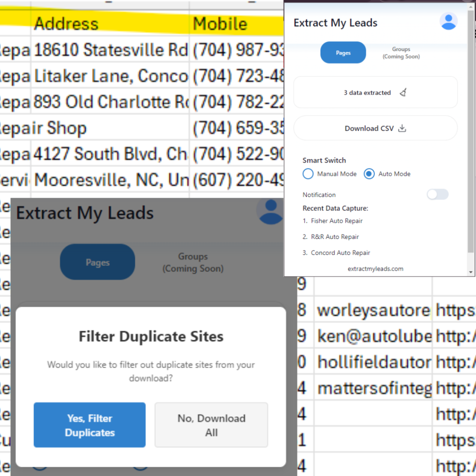Screen dimensions: 476x476
Task: Click the profile avatar in the grayed dialog header
Action: pos(270,212)
